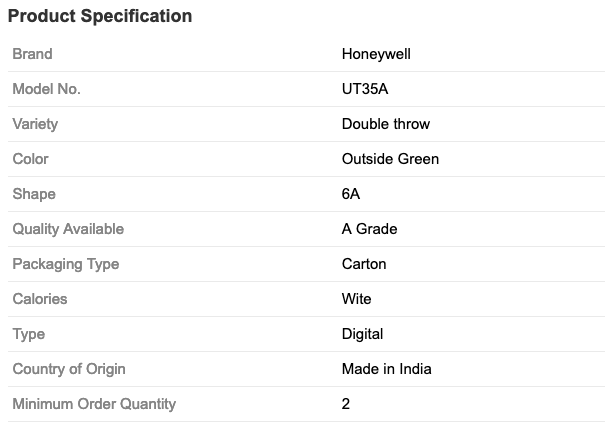Screen dimensions: 605x440
Task: Select the Double throw value
Action: (386, 124)
